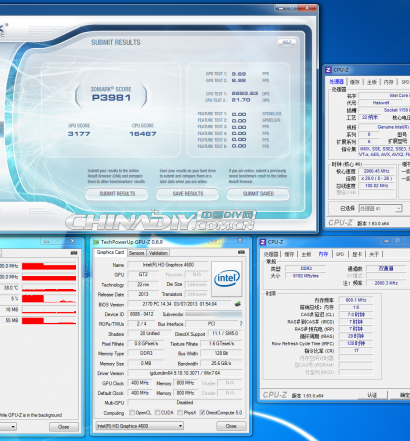410x441 pixels.
Task: Click the screenshot camera icon in GPU-Z 0.6.9
Action: click(241, 252)
